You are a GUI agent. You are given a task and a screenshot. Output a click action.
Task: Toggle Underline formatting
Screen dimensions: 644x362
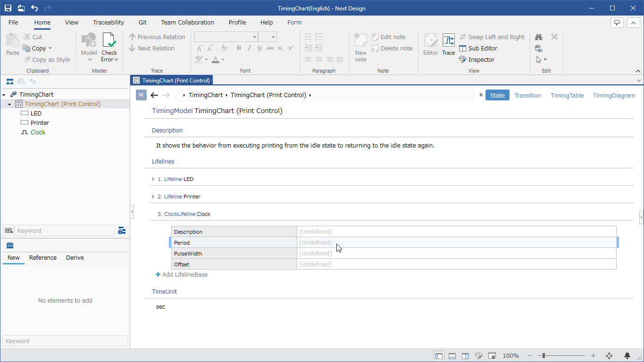pyautogui.click(x=259, y=48)
